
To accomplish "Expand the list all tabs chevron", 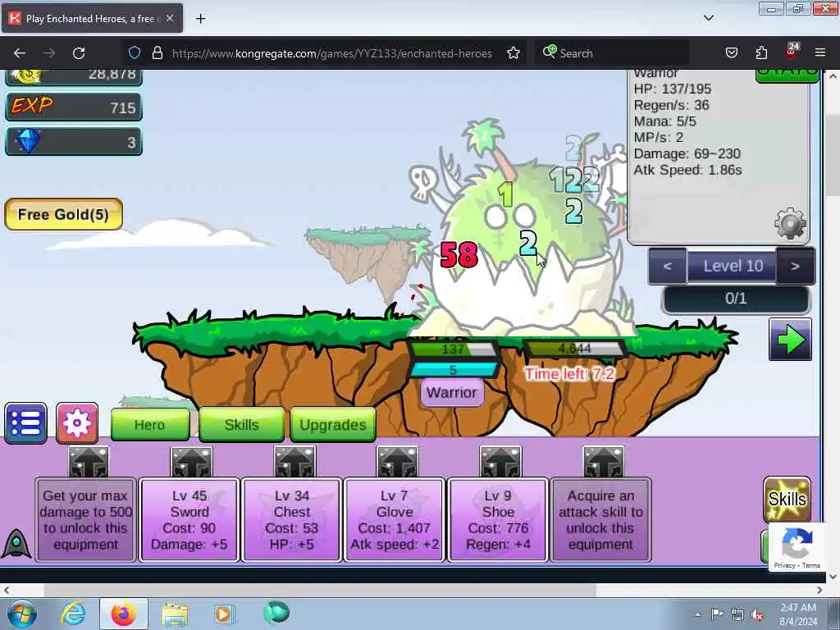I will pyautogui.click(x=708, y=18).
